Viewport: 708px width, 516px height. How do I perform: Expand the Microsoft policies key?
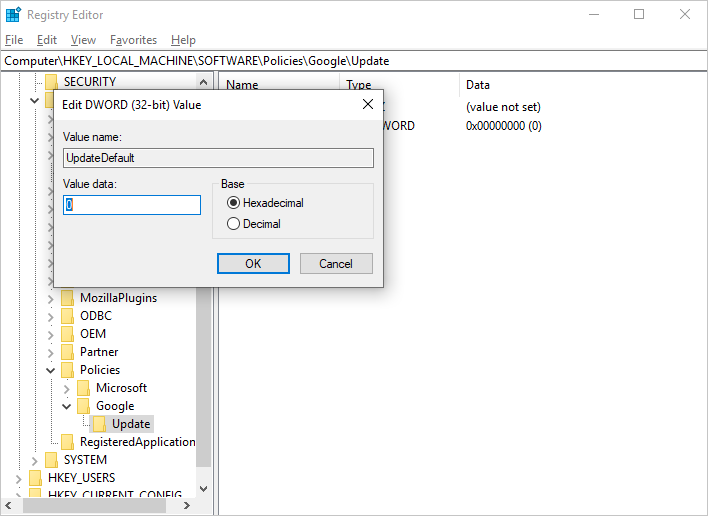coord(67,388)
